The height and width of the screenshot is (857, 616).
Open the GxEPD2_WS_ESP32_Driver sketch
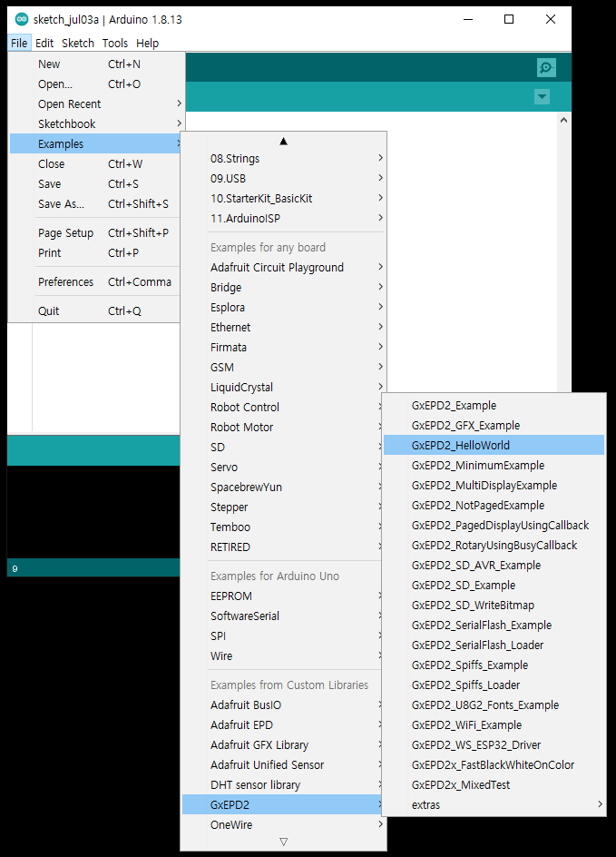click(494, 745)
